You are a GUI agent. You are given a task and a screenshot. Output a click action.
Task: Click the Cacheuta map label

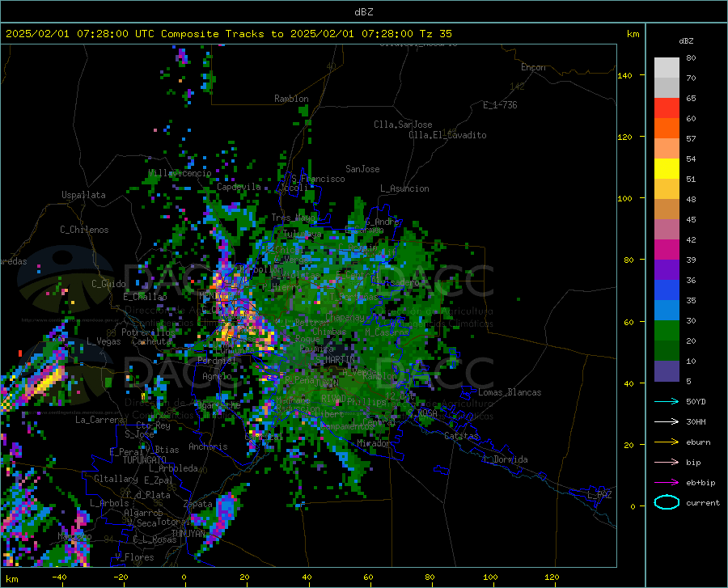[x=151, y=341]
